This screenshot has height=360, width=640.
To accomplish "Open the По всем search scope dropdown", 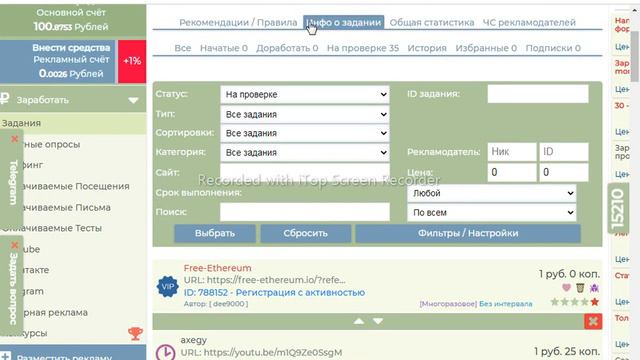I will 491,213.
